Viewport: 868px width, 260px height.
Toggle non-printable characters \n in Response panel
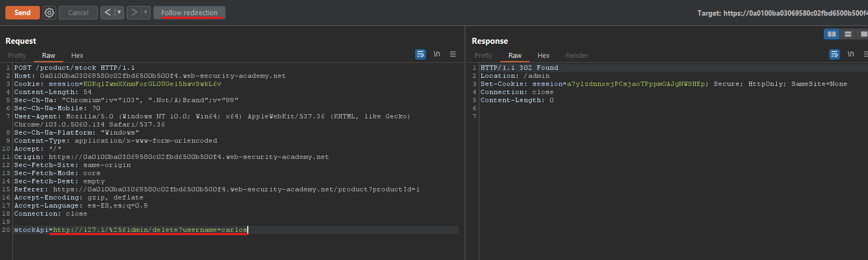pyautogui.click(x=851, y=54)
